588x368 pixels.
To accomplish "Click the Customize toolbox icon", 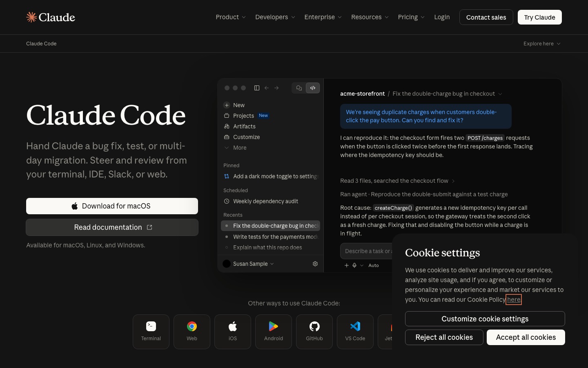I will [x=227, y=137].
